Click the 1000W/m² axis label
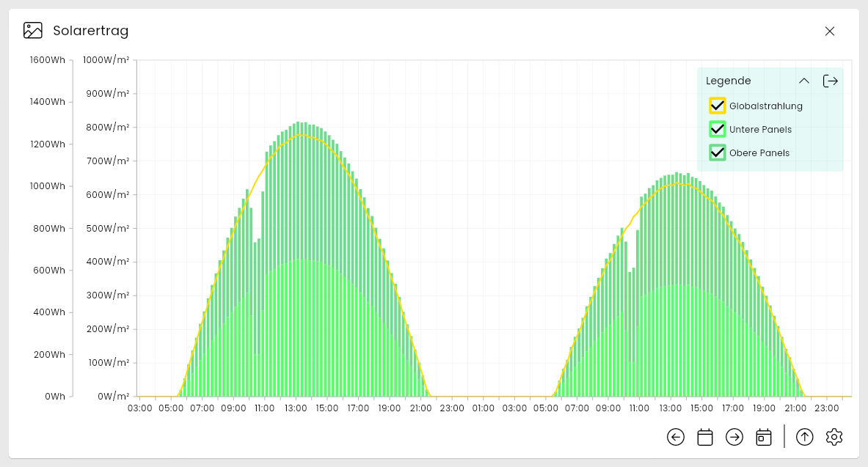Viewport: 868px width, 467px height. 105,59
